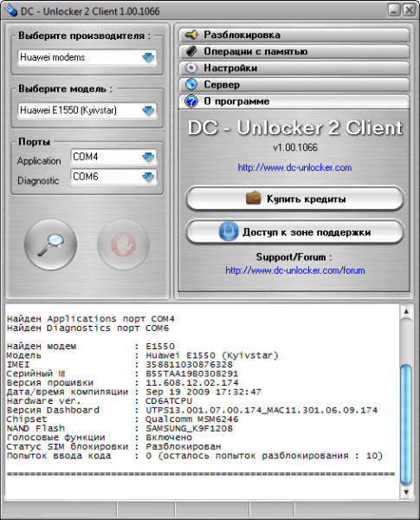The height and width of the screenshot is (520, 420).
Task: Click the hardware version CD6ATCPU
Action: 169,401
